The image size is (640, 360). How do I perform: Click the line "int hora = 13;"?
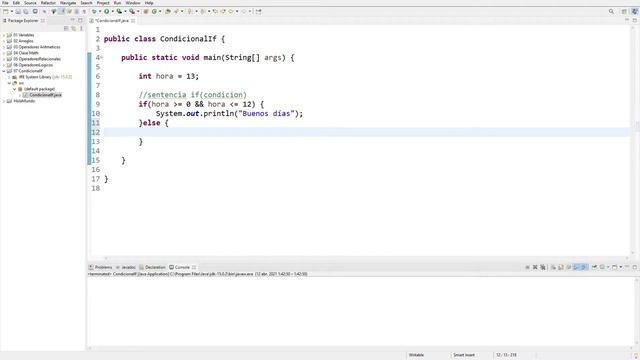(169, 76)
